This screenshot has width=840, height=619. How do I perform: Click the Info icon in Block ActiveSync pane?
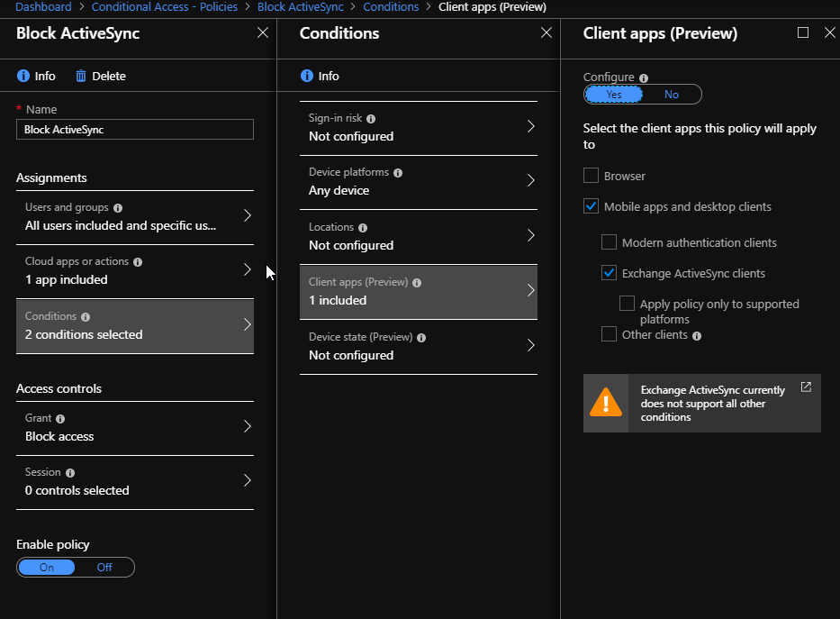[23, 76]
